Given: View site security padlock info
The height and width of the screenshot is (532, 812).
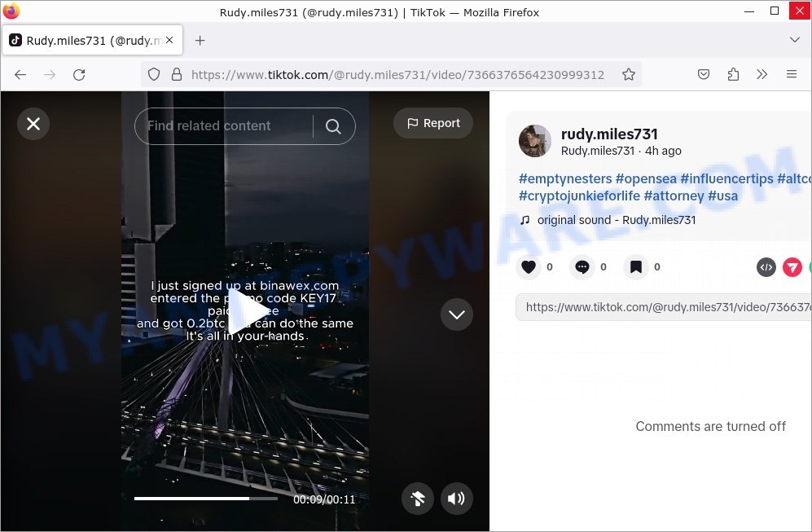Looking at the screenshot, I should tap(177, 75).
